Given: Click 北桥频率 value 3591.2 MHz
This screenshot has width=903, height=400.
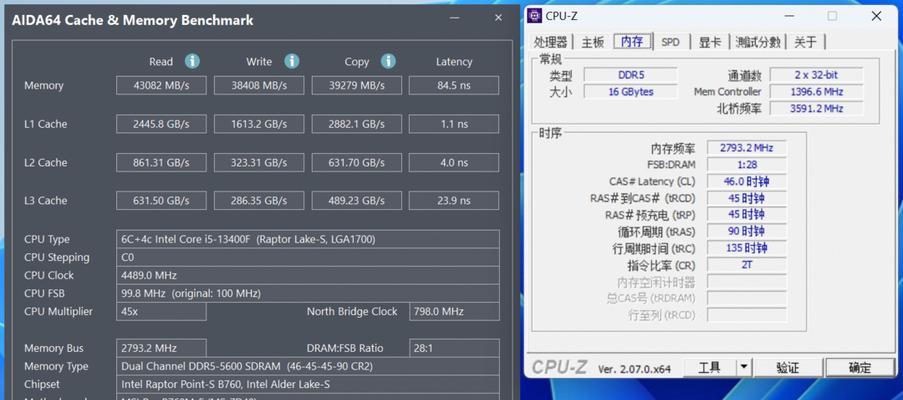Looking at the screenshot, I should (816, 108).
